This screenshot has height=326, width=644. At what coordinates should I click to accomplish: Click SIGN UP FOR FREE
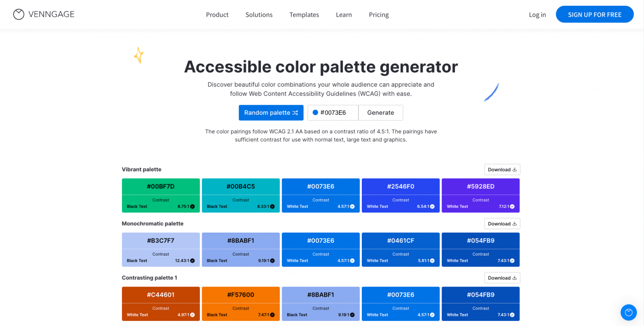tap(595, 14)
